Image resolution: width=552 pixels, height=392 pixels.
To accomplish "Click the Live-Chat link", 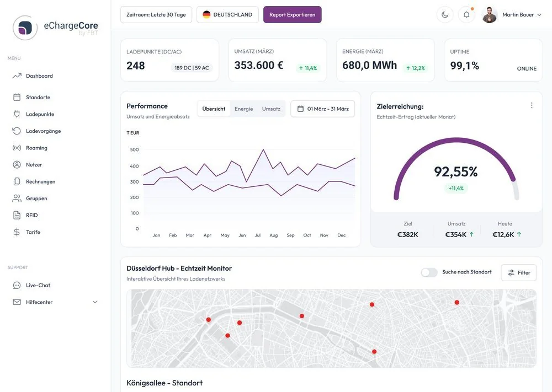I will point(38,286).
